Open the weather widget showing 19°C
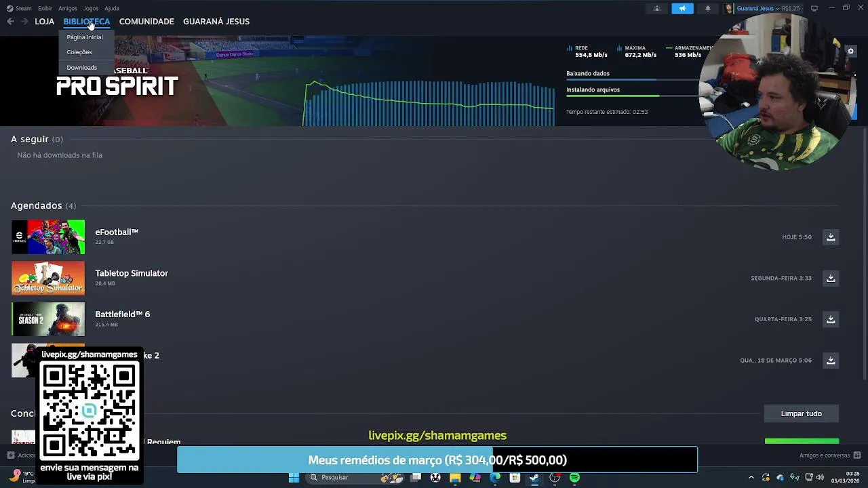 [22, 477]
